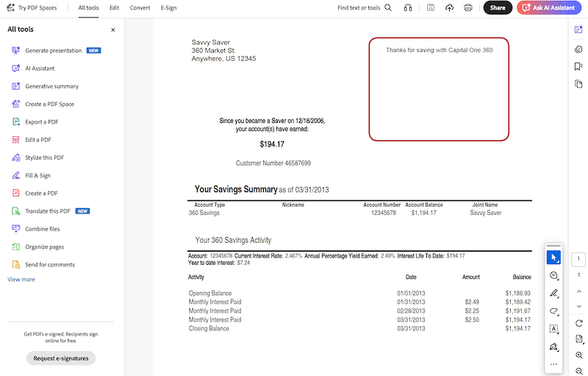Viewport: 588px width, 376px height.
Task: Open more tools ellipsis in quick toolbar
Action: point(553,364)
